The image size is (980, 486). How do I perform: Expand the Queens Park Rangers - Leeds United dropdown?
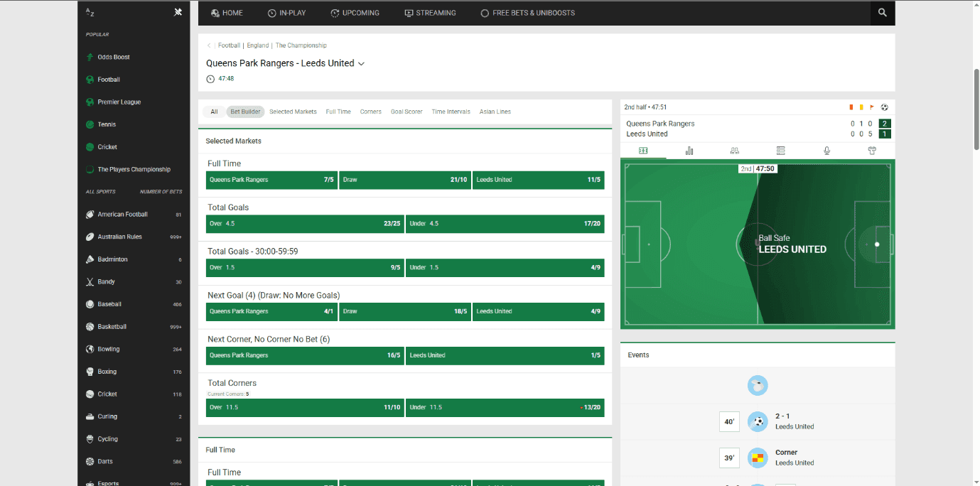click(x=362, y=63)
